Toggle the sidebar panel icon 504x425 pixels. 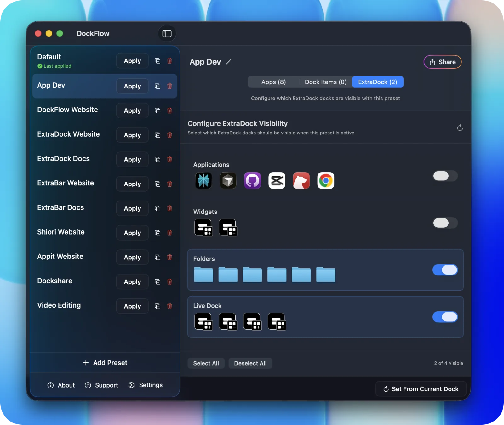pyautogui.click(x=167, y=33)
